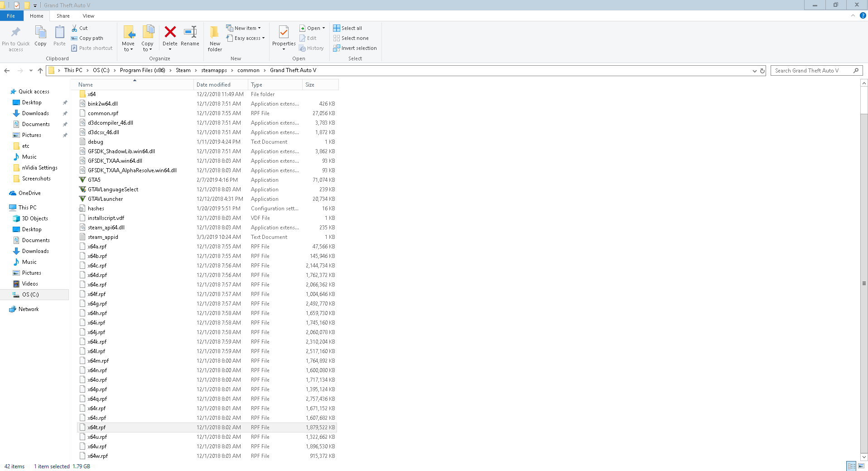Go up one folder level
868x471 pixels.
click(x=40, y=70)
